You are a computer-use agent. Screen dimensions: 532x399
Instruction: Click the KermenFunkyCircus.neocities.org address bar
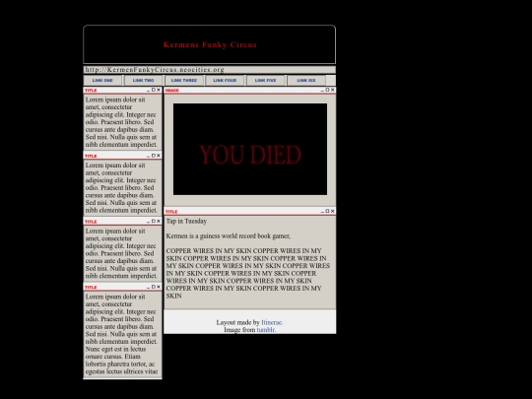[x=209, y=70]
